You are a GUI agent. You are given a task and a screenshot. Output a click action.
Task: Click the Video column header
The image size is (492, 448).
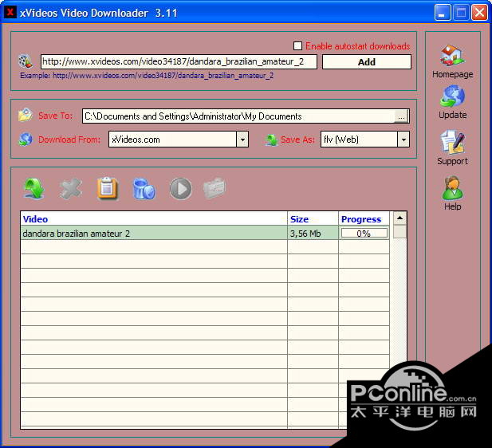tap(154, 219)
